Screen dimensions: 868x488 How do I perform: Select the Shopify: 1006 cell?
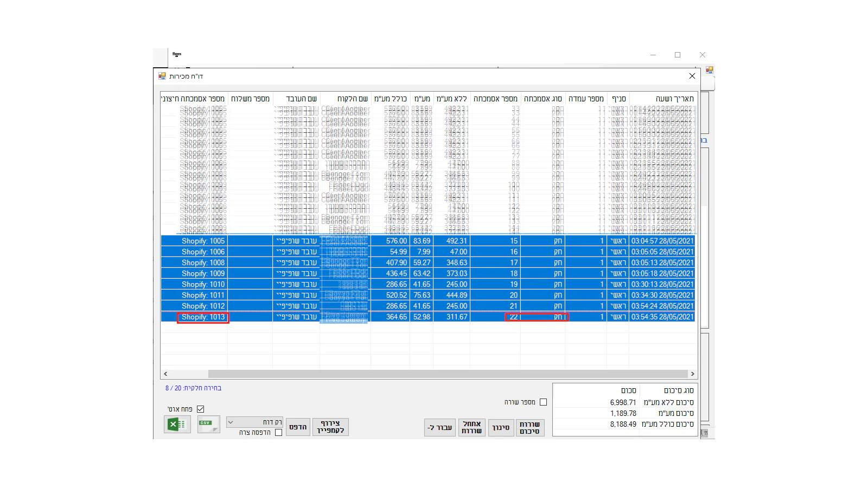pos(194,252)
